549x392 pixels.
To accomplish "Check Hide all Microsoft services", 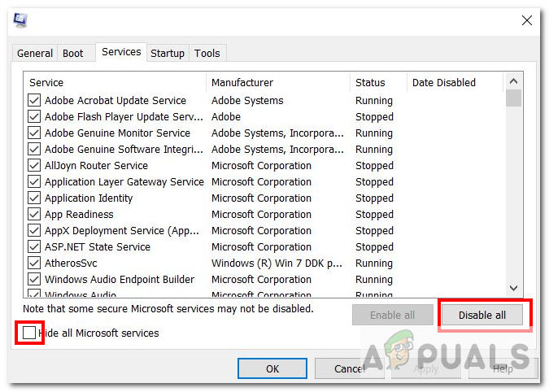I will (29, 333).
